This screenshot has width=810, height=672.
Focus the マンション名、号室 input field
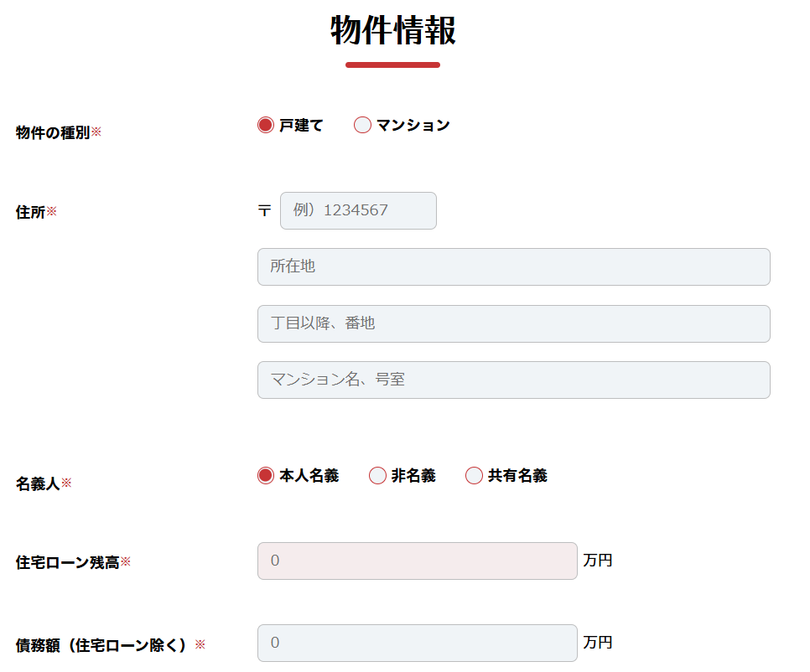coord(513,380)
